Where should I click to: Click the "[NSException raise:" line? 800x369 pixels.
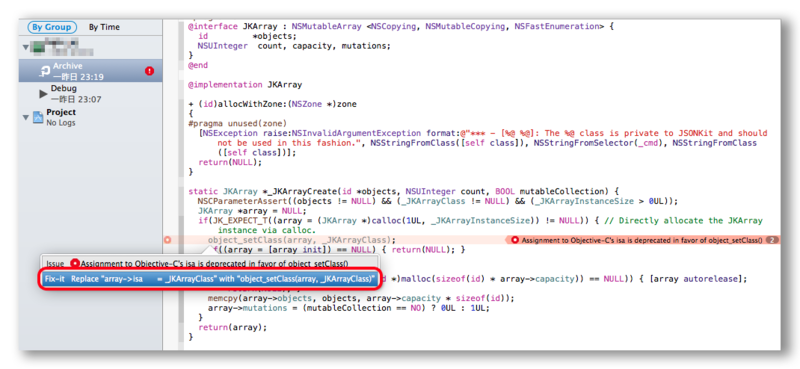tap(482, 133)
